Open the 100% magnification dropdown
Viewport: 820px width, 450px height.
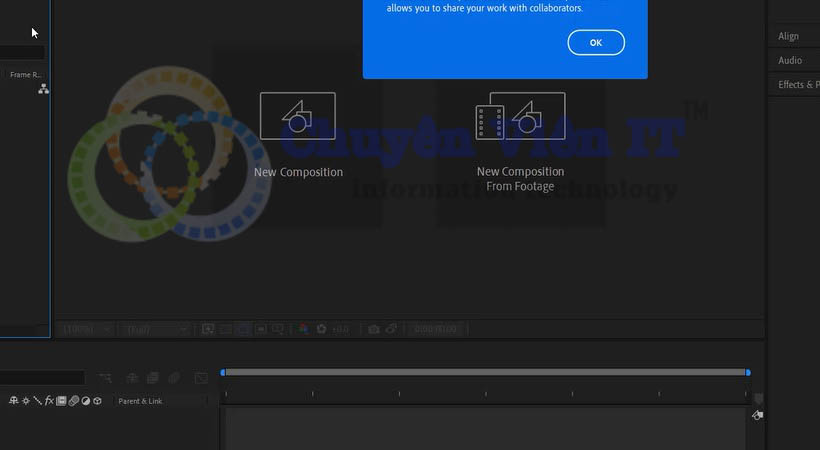coord(84,329)
